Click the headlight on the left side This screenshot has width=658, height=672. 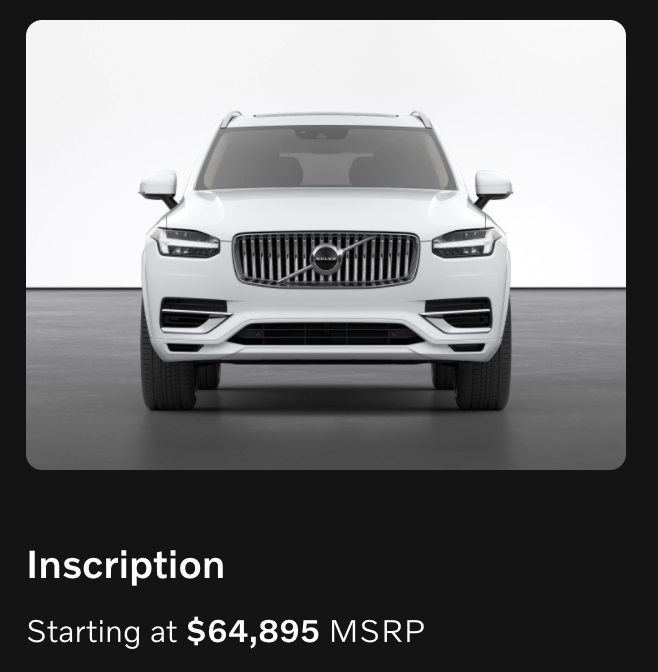point(186,243)
